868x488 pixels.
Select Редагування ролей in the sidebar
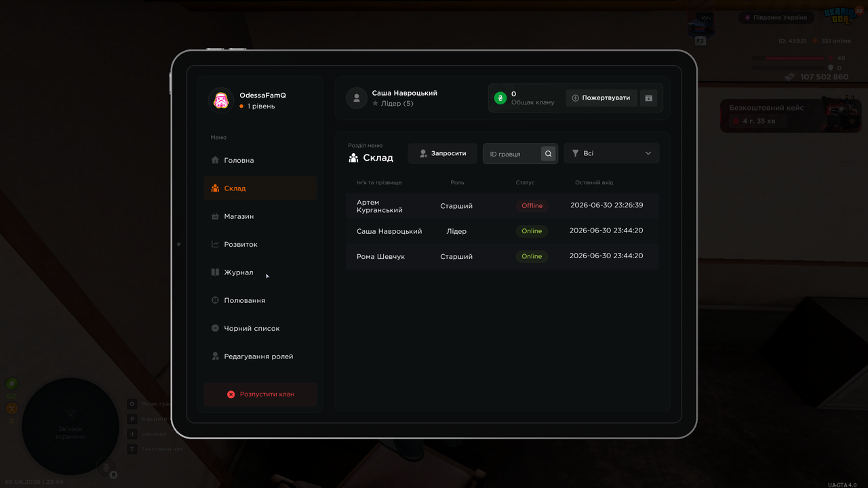(260, 357)
